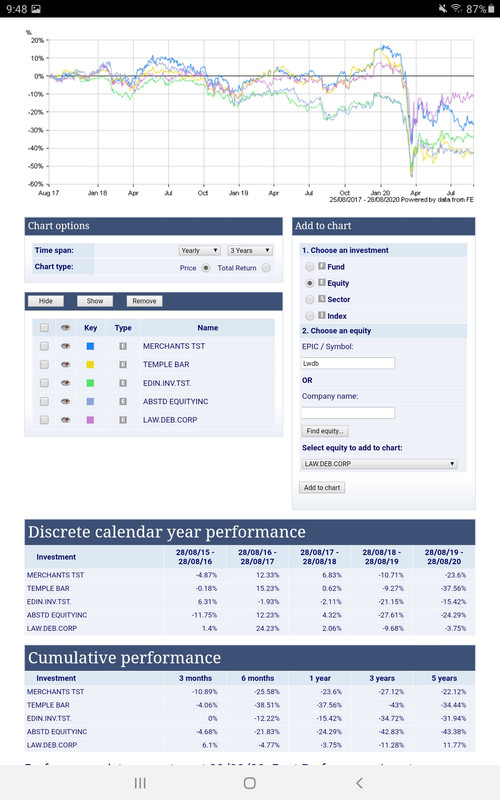The height and width of the screenshot is (800, 500).
Task: Select Price chart type radio button
Action: [x=206, y=268]
